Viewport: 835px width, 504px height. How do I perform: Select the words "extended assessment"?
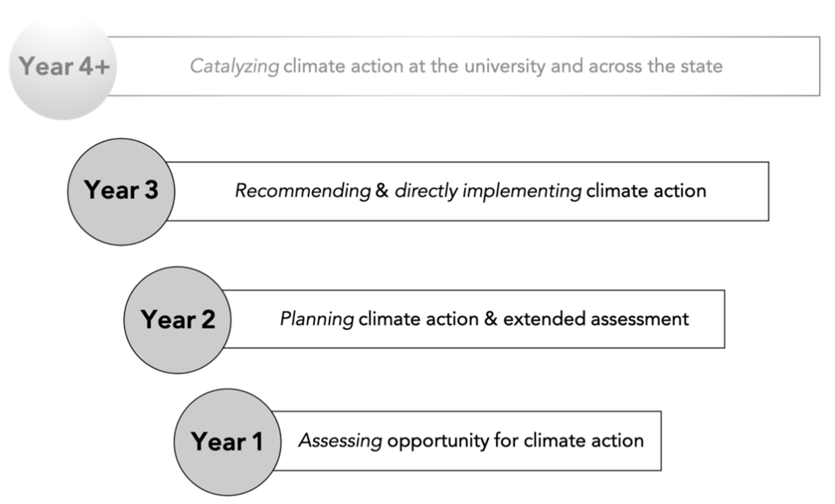coord(596,319)
